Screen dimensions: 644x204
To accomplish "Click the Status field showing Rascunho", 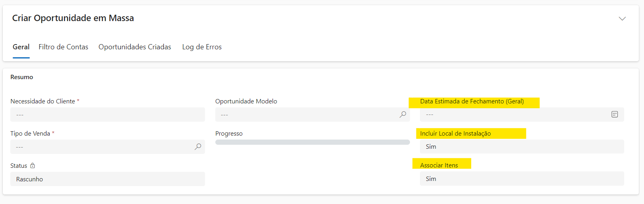I will point(107,179).
